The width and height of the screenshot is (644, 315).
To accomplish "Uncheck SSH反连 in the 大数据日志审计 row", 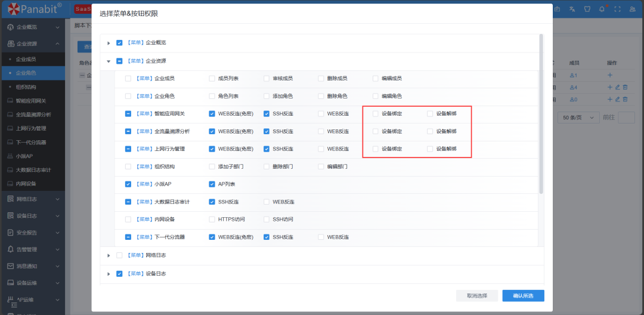I will pos(212,202).
